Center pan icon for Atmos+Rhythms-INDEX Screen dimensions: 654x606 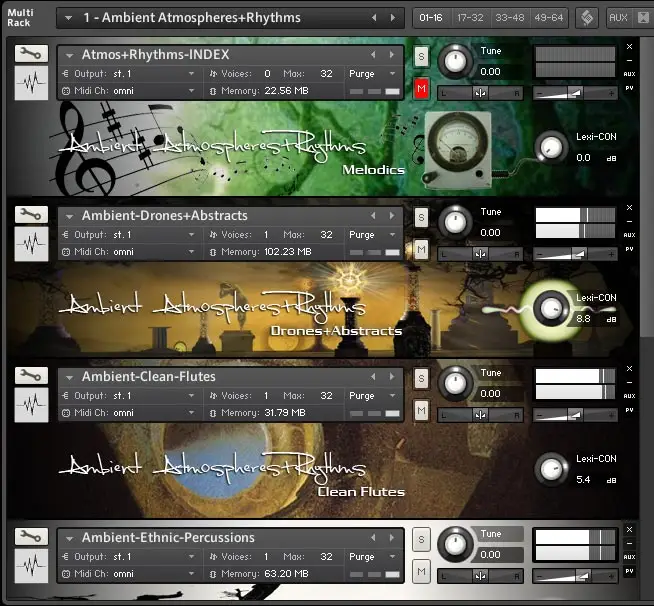(480, 93)
